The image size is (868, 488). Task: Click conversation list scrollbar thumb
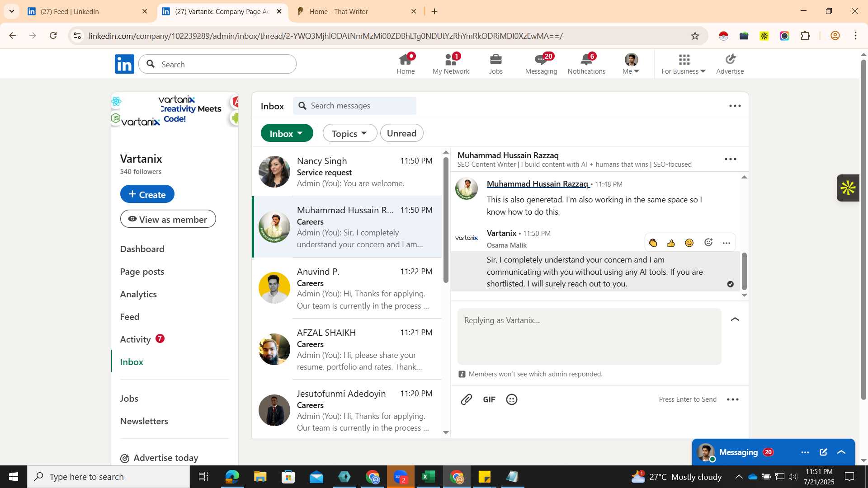(x=446, y=220)
